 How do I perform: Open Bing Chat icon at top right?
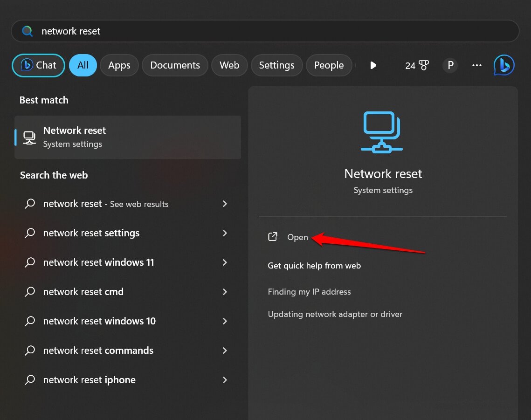[x=504, y=65]
